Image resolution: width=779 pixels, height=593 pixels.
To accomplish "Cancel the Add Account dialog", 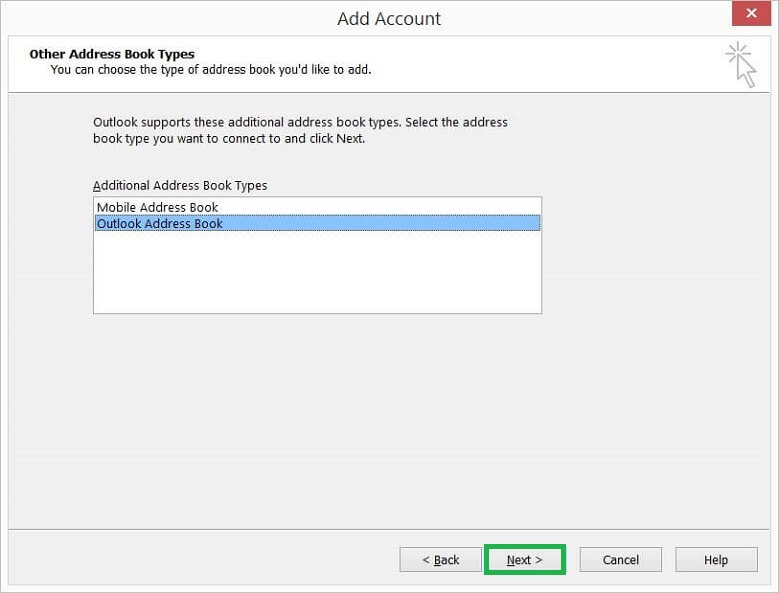I will [x=621, y=560].
